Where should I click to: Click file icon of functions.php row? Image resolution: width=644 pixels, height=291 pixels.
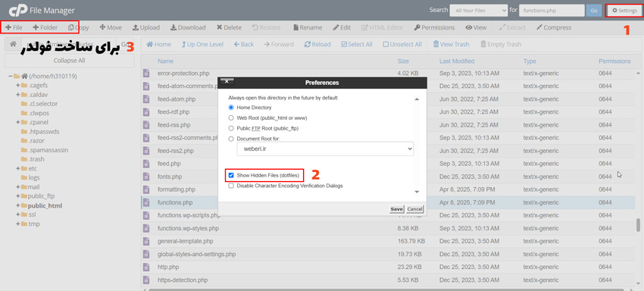145,202
